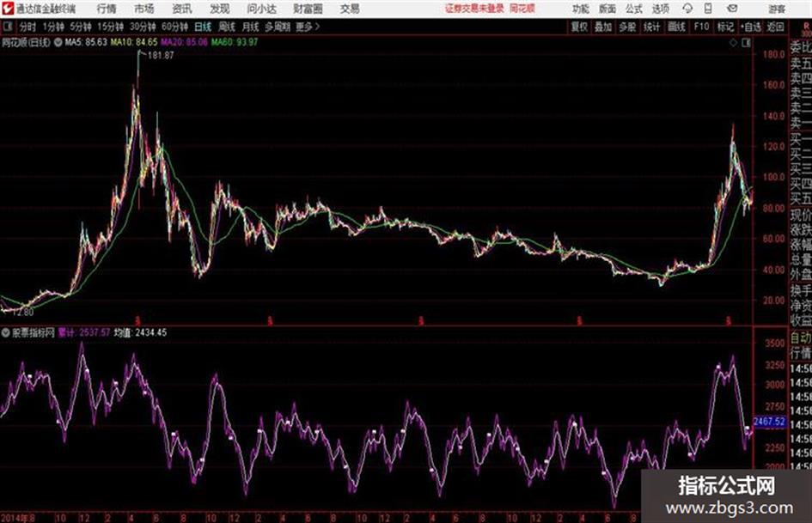Click the MA20 purple label

tap(185, 42)
